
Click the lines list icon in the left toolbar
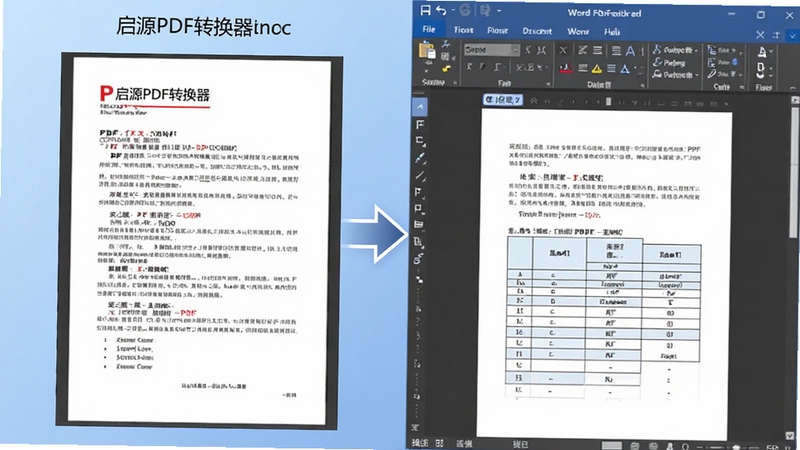point(419,224)
